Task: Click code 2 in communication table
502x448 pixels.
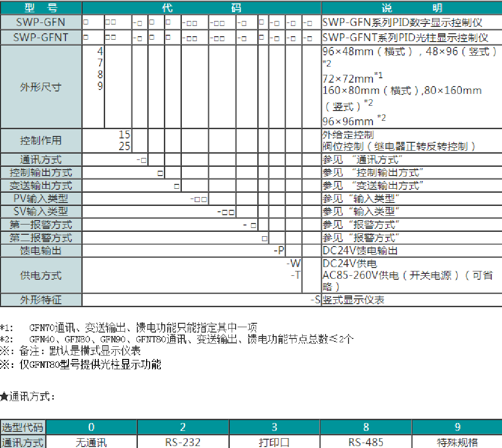Action: (183, 427)
